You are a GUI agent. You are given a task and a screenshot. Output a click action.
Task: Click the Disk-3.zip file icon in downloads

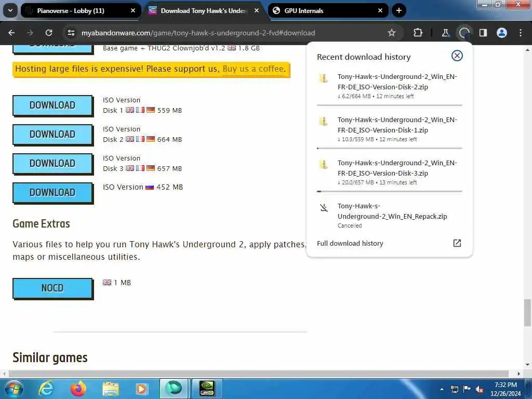coord(324,165)
